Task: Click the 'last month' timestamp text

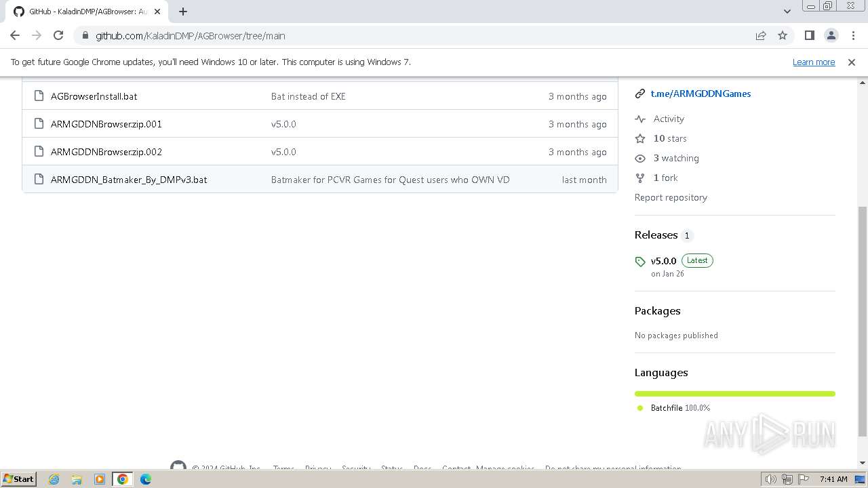Action: [x=585, y=180]
